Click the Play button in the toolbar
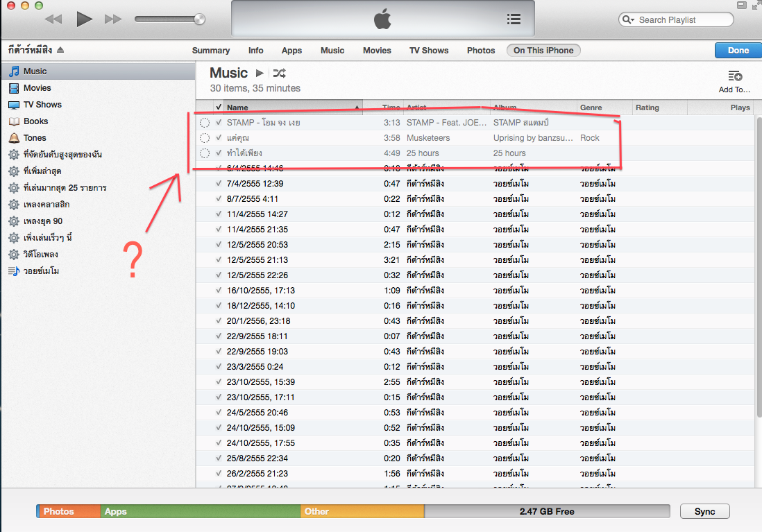The height and width of the screenshot is (532, 762). click(84, 19)
